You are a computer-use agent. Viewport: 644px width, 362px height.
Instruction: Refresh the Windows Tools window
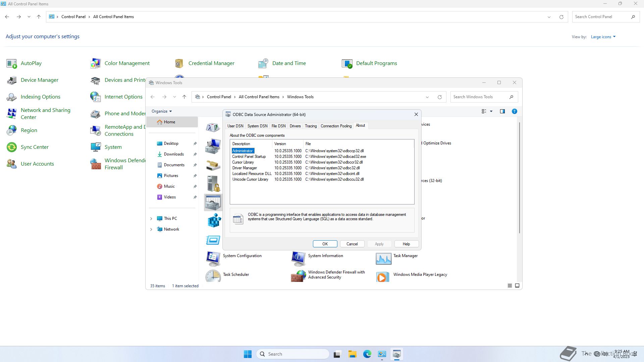439,97
